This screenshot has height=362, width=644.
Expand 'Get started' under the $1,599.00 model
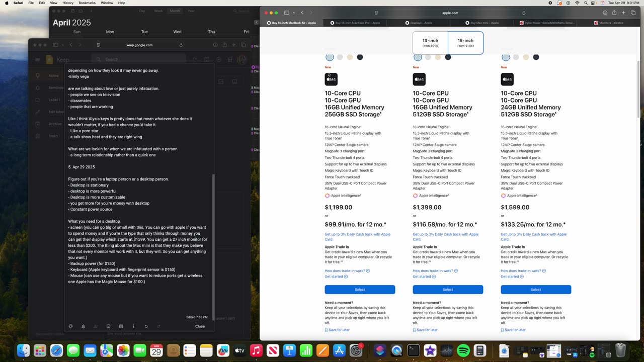[x=512, y=277]
